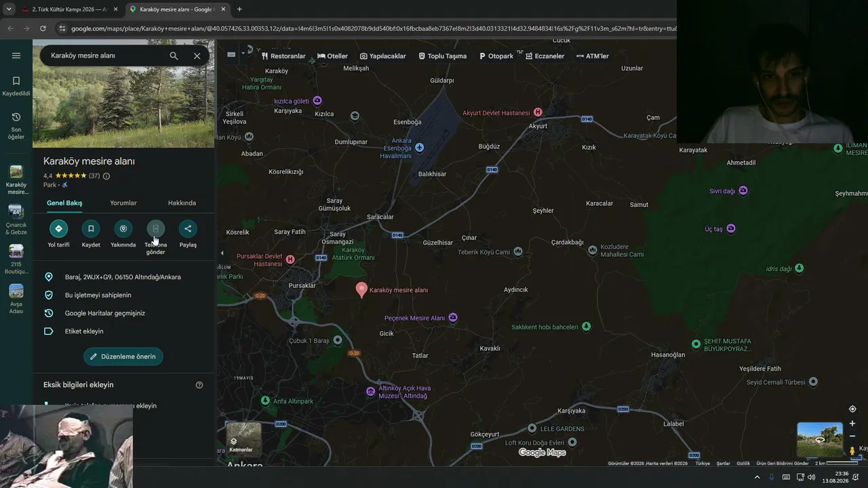Center map on my location
The image size is (868, 488).
click(x=852, y=409)
